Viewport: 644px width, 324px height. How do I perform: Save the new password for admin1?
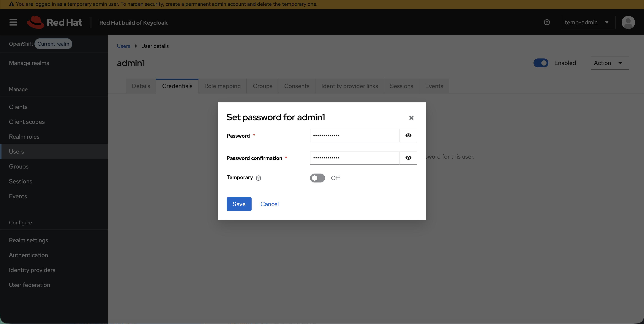(x=239, y=204)
